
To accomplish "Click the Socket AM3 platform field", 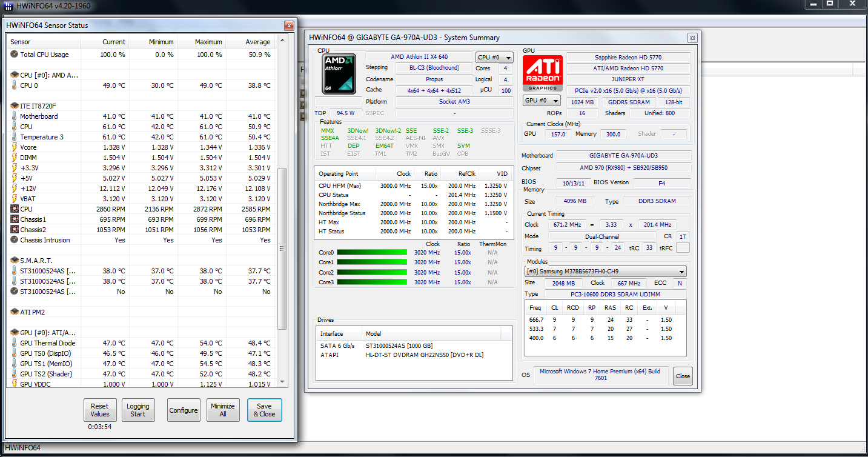I will click(x=454, y=102).
